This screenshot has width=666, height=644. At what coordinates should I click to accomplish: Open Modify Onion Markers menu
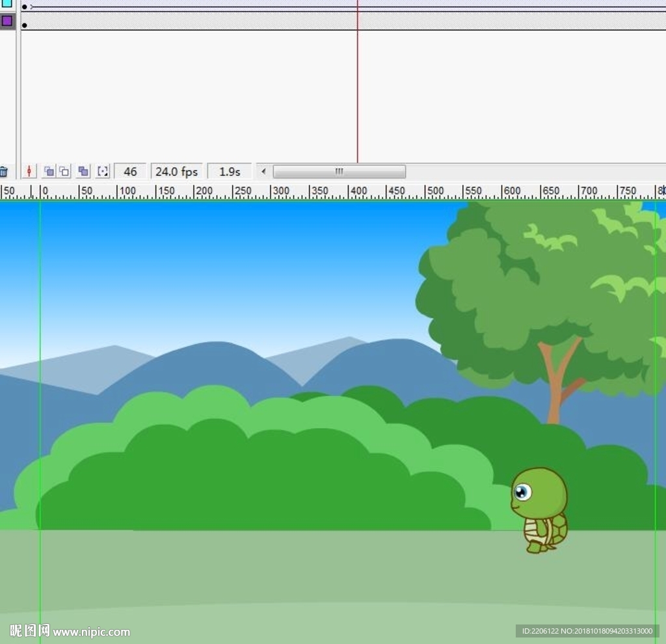click(x=103, y=172)
